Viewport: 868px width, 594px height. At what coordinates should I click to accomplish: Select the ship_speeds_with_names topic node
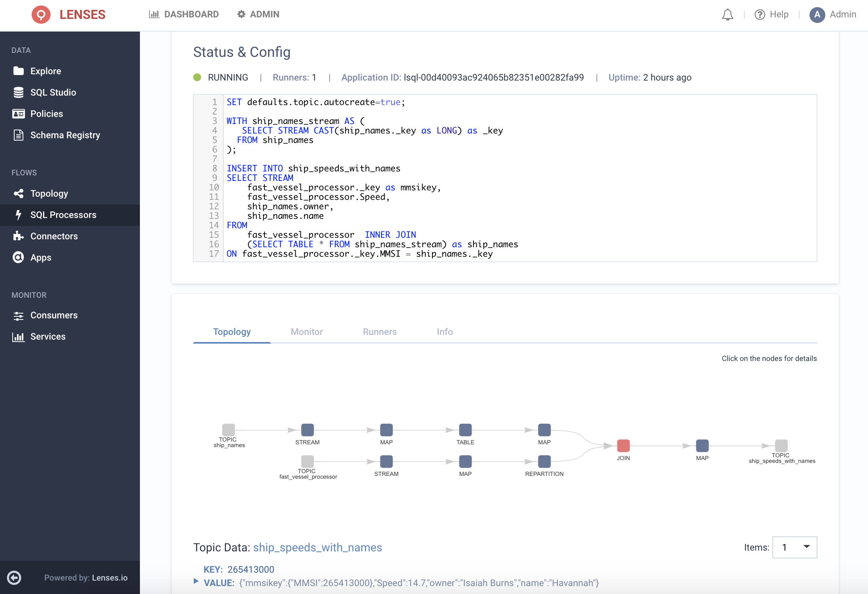(x=781, y=445)
